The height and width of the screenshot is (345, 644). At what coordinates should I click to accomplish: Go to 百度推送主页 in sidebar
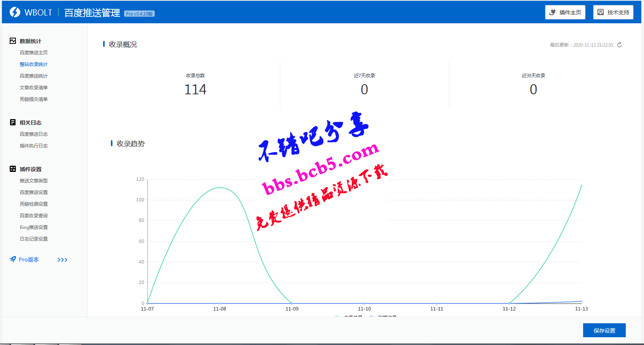pyautogui.click(x=34, y=53)
